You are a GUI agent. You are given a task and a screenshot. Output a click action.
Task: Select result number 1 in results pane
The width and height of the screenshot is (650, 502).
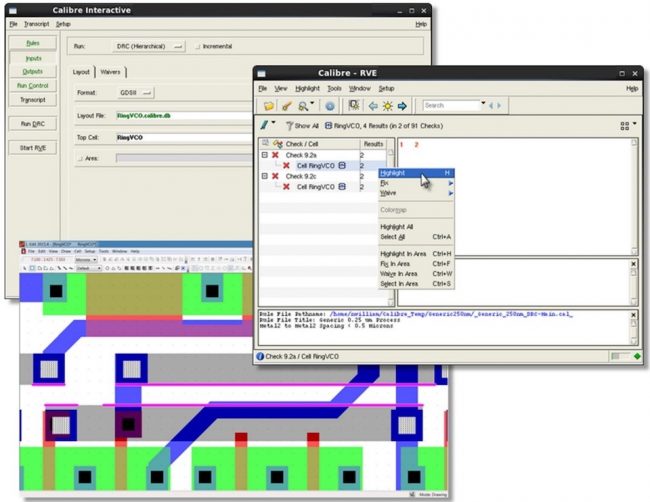[401, 145]
